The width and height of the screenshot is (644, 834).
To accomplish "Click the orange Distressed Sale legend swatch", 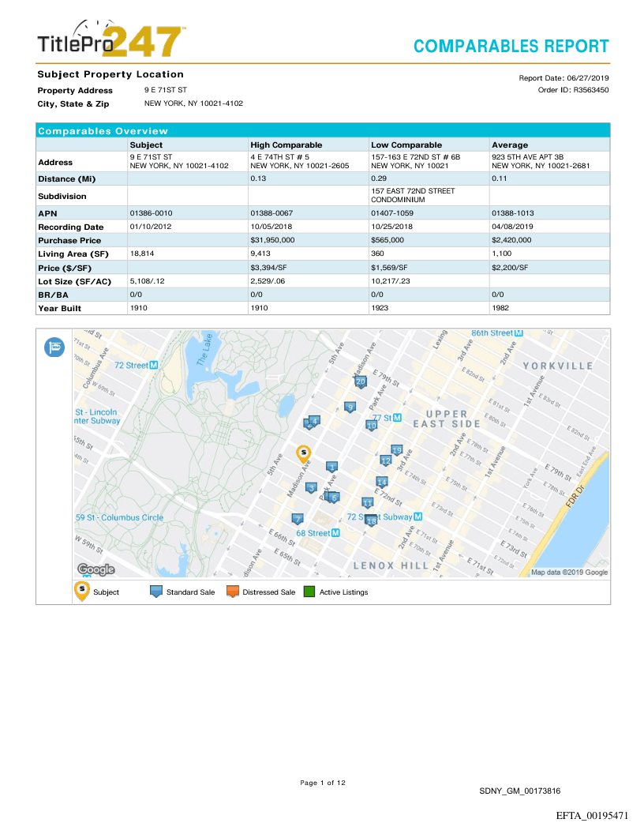I will 232,592.
